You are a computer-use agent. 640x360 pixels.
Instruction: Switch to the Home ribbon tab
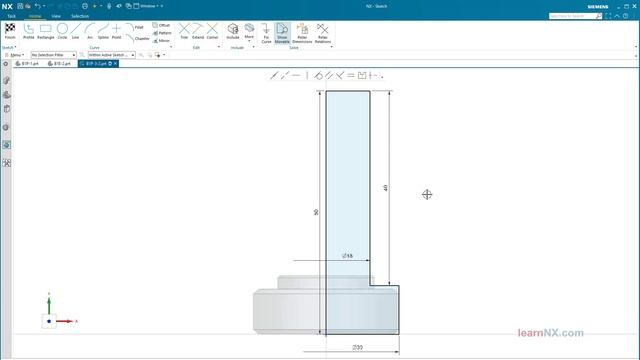35,16
